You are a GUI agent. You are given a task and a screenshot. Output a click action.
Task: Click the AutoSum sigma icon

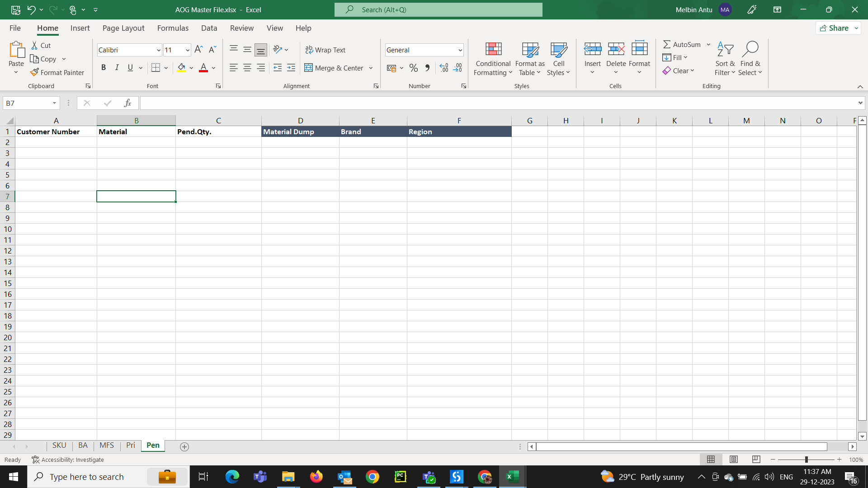pos(667,44)
